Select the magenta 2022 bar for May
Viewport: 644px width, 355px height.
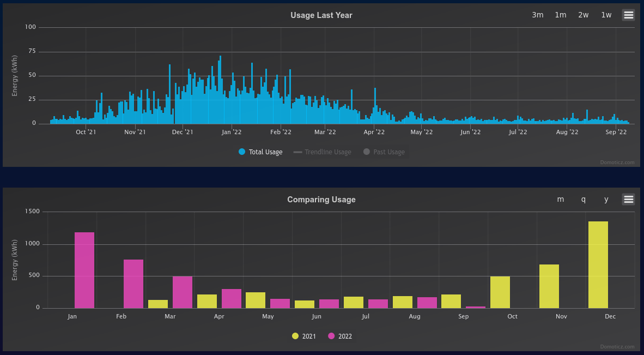pyautogui.click(x=280, y=304)
